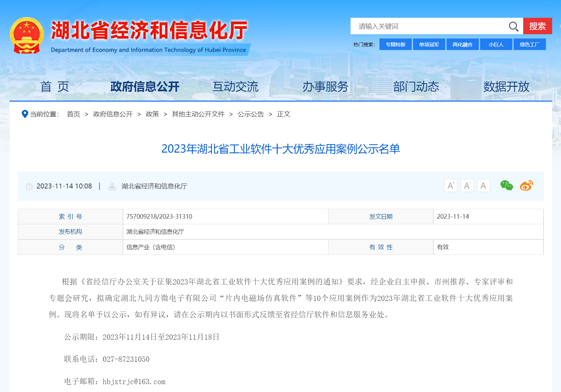The height and width of the screenshot is (392, 561).
Task: Decrease font size with A- icon
Action: (x=467, y=186)
